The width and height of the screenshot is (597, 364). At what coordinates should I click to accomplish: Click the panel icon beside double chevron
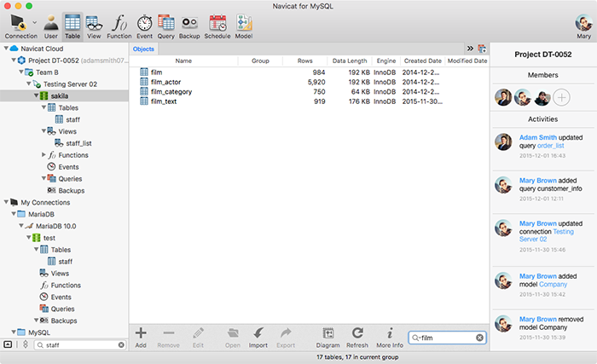click(482, 49)
